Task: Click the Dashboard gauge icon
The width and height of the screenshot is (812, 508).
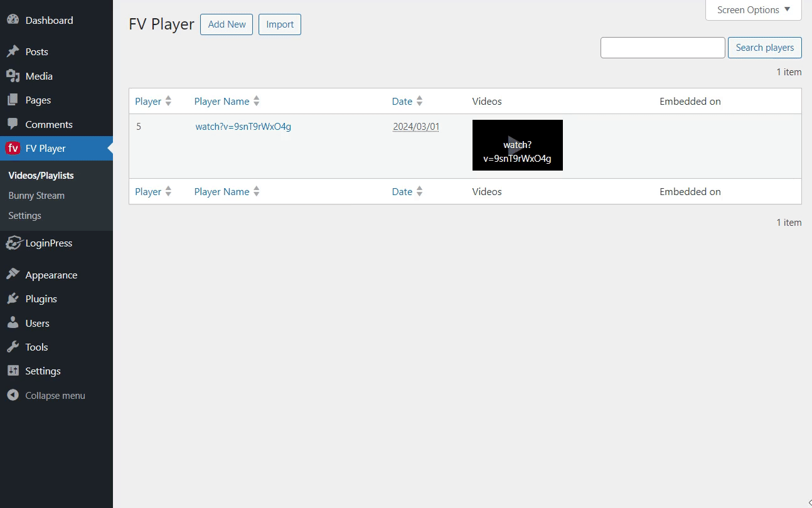Action: coord(13,20)
